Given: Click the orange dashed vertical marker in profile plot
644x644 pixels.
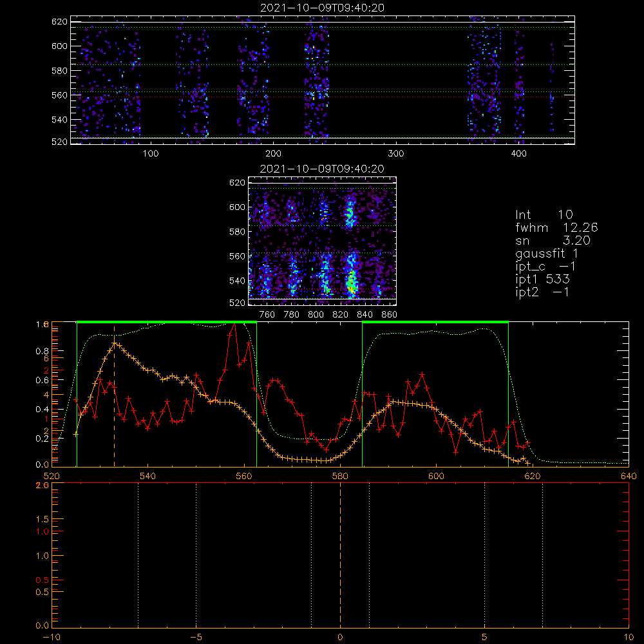Looking at the screenshot, I should point(114,396).
